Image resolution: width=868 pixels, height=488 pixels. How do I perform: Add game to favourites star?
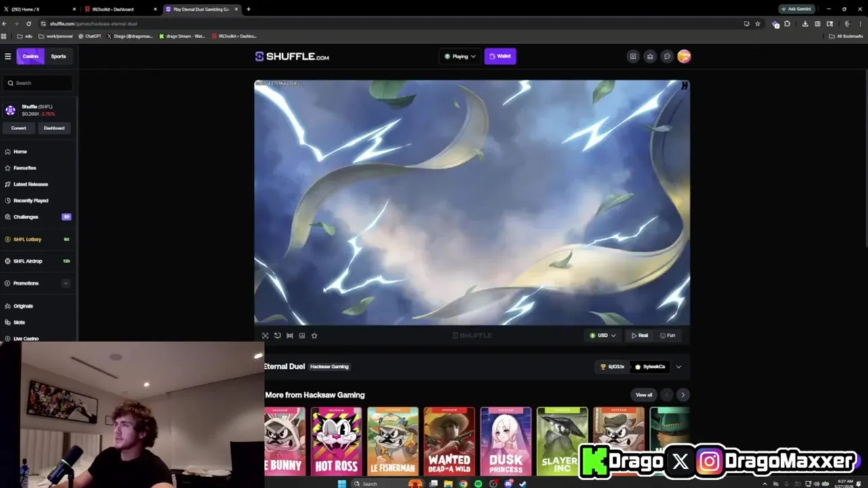[314, 335]
